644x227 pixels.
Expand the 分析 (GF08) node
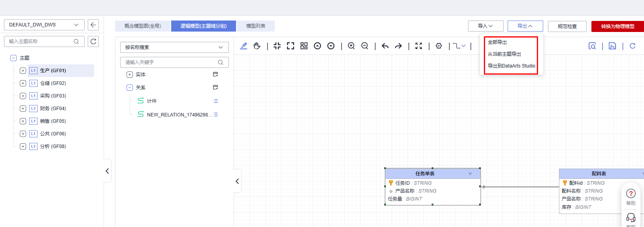(23, 146)
